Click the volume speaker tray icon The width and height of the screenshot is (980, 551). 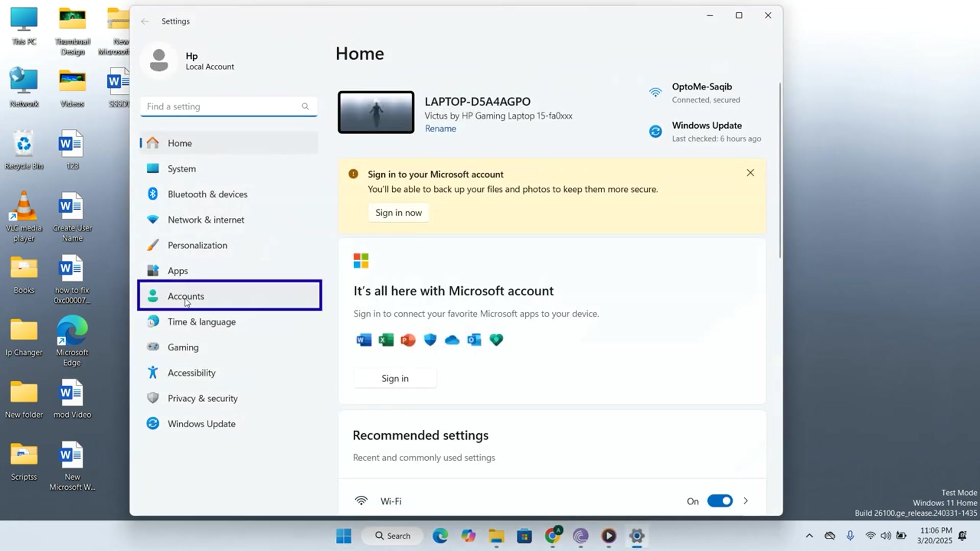886,536
